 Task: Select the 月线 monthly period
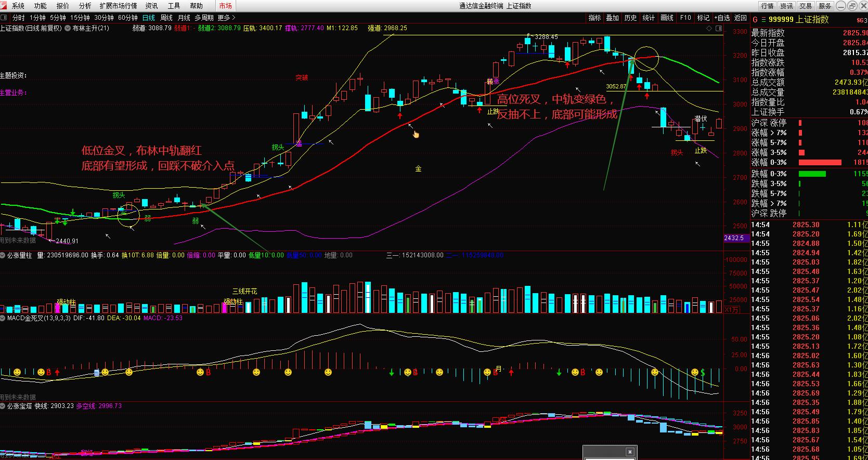184,18
